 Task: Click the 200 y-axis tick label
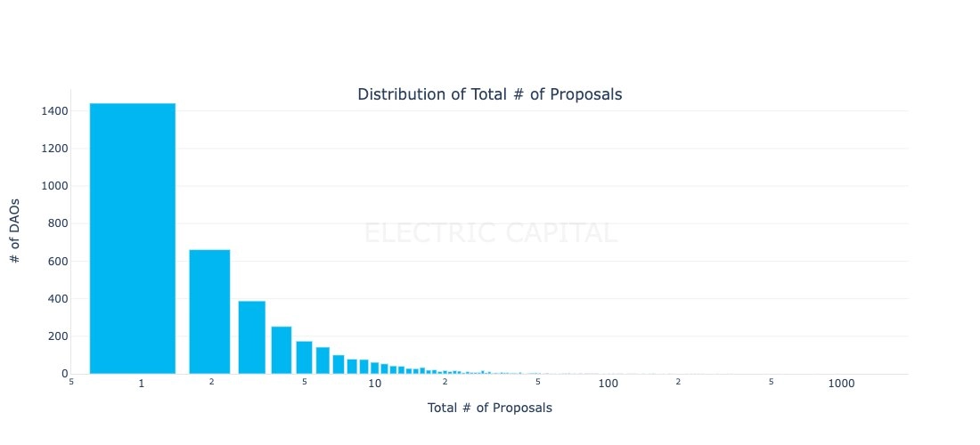pos(56,336)
